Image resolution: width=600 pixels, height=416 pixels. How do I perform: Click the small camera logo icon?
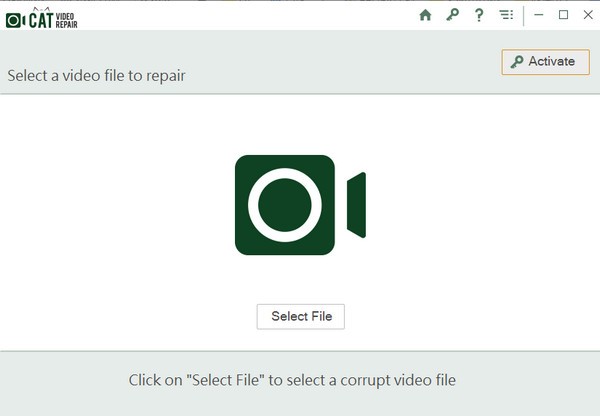(x=15, y=21)
